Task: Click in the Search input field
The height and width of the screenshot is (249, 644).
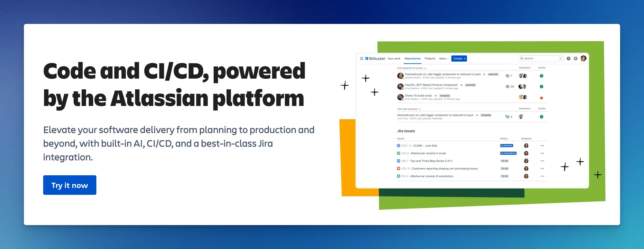Action: click(x=540, y=59)
